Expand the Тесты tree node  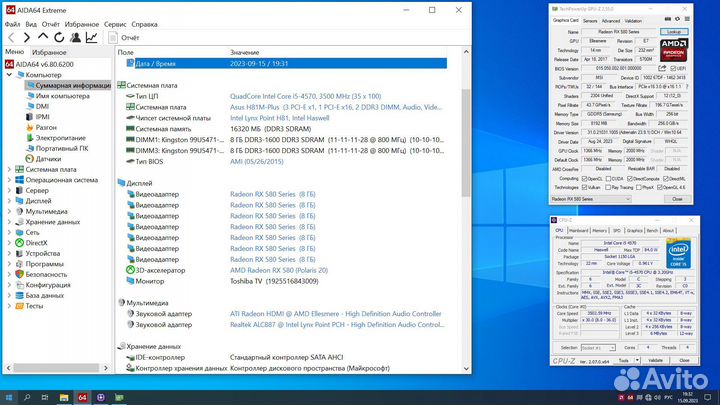[x=9, y=306]
